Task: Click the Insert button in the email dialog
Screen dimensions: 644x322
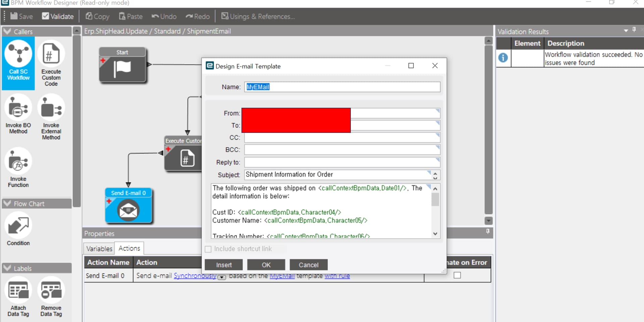Action: coord(223,265)
